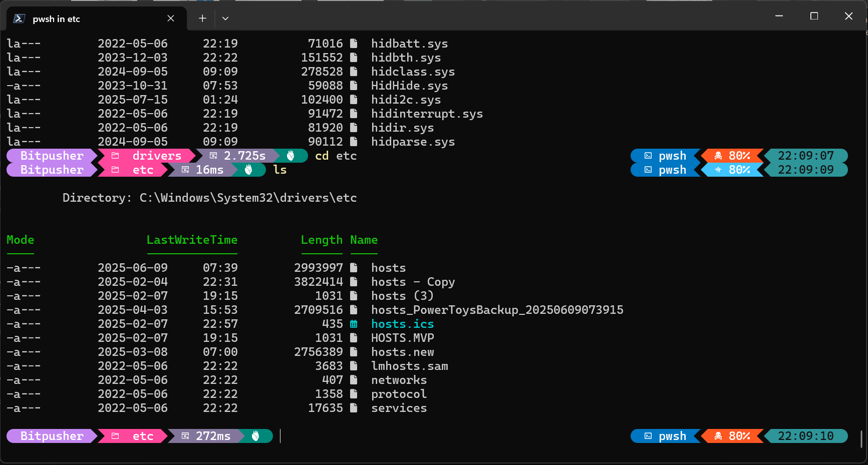Screen dimensions: 868x465
Task: Click the 22:09:10 clock segment
Action: [805, 436]
